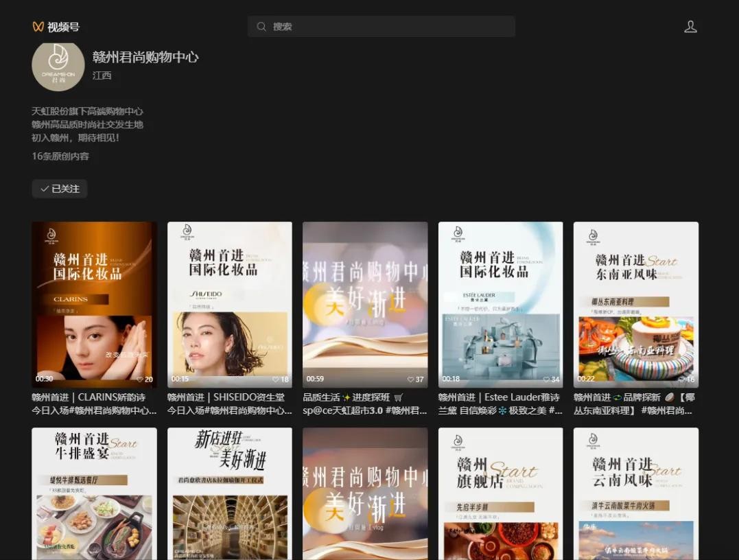Click heart icon on Estee Lauder video
739x560 pixels.
[546, 380]
